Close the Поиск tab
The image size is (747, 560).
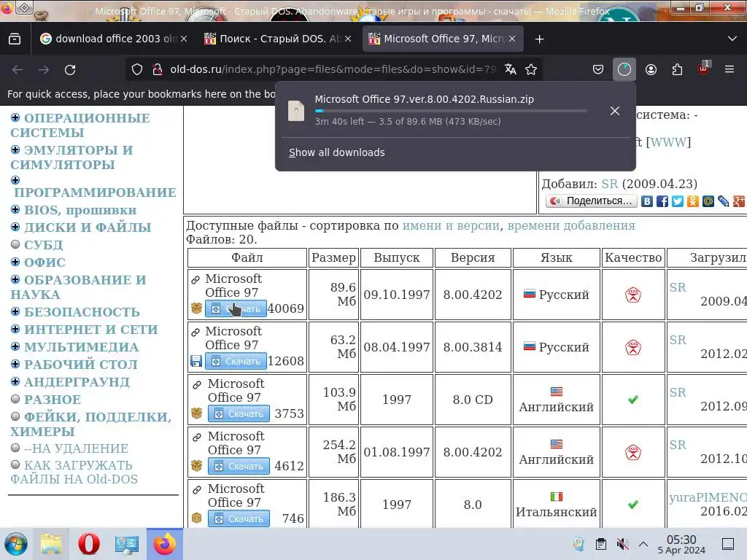pyautogui.click(x=348, y=39)
